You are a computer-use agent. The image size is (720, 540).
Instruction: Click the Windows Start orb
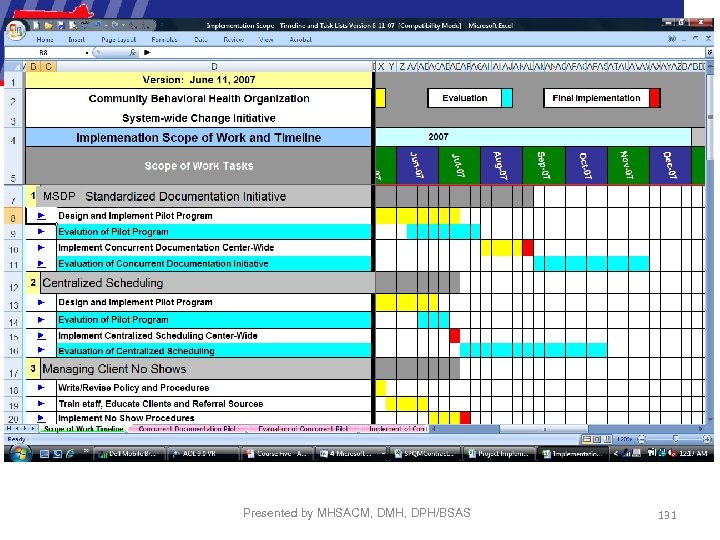point(19,453)
